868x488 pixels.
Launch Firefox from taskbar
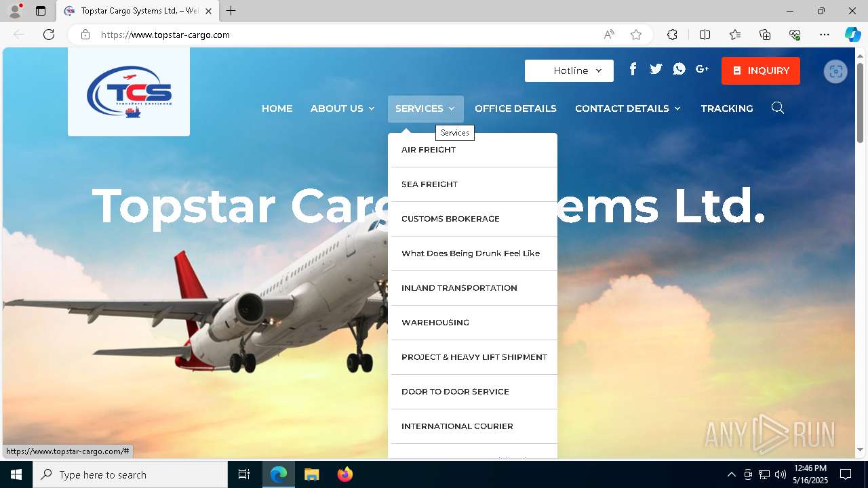click(x=344, y=474)
